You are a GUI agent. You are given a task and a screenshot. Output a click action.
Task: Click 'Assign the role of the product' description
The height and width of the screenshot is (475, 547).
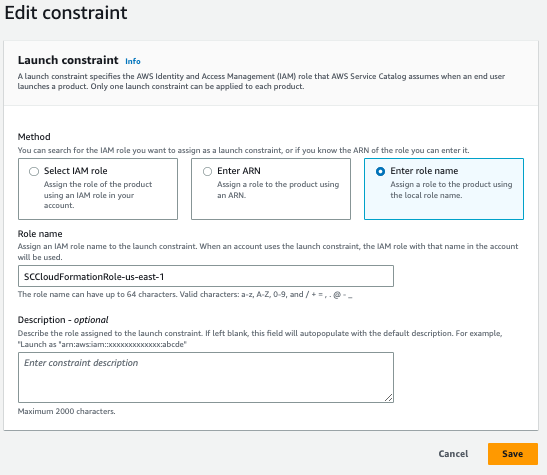click(x=98, y=195)
